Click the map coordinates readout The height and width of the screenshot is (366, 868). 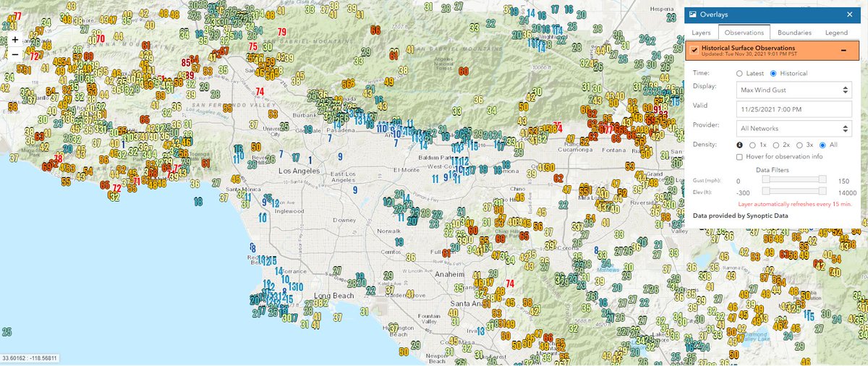tap(30, 358)
